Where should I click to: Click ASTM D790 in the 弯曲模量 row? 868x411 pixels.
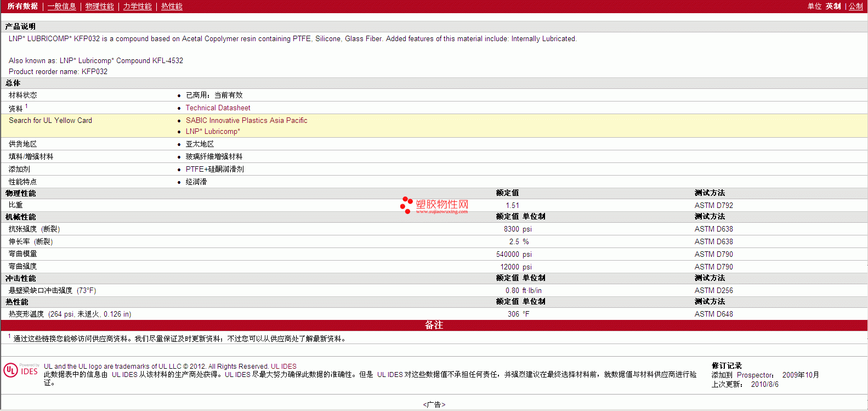click(x=713, y=254)
